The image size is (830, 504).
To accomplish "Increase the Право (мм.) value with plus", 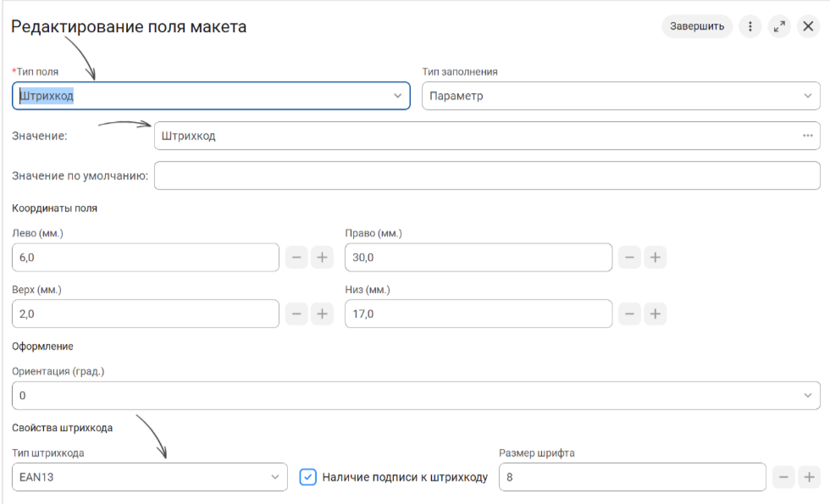I will [x=655, y=258].
